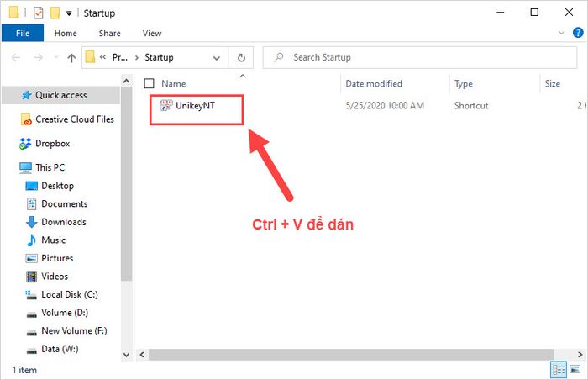Click navigation pane scroll up arrow

(126, 81)
